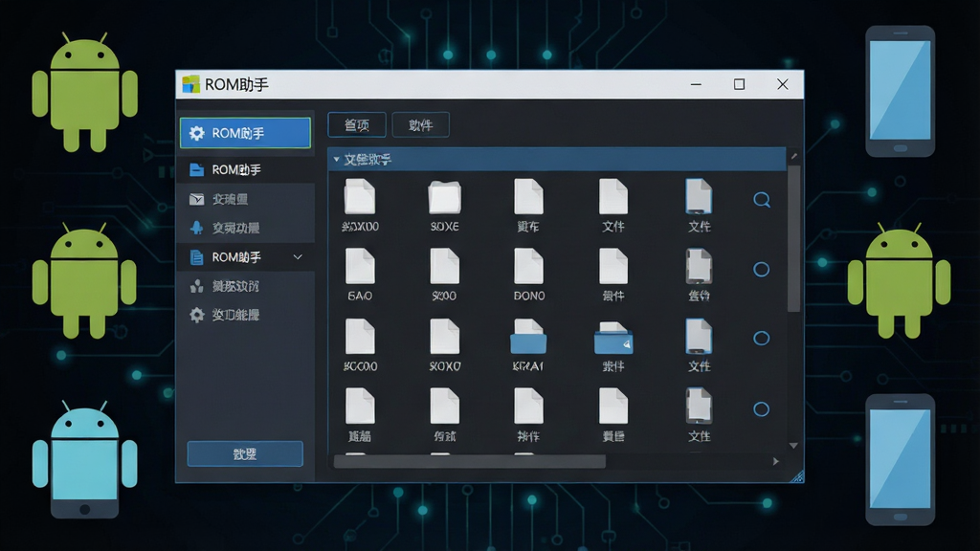This screenshot has height=551, width=980.
Task: Click the horizontal scrollbar thumb below the files
Action: (469, 462)
